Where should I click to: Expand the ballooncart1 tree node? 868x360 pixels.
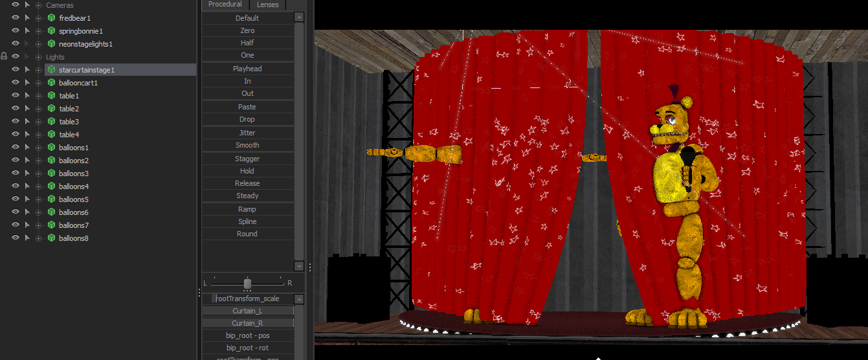[39, 83]
